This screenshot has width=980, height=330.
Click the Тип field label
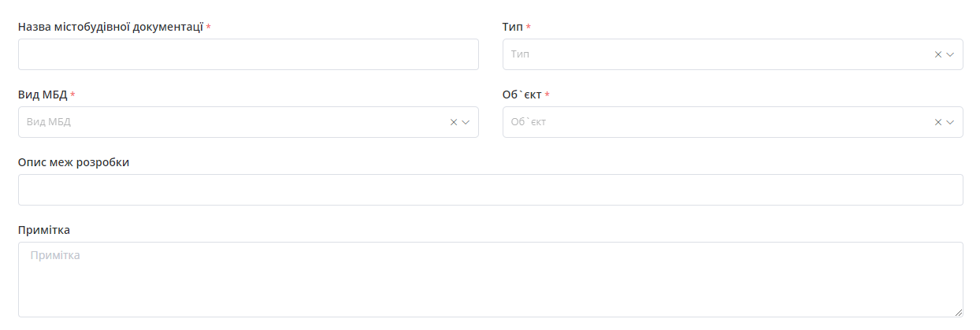(x=512, y=27)
